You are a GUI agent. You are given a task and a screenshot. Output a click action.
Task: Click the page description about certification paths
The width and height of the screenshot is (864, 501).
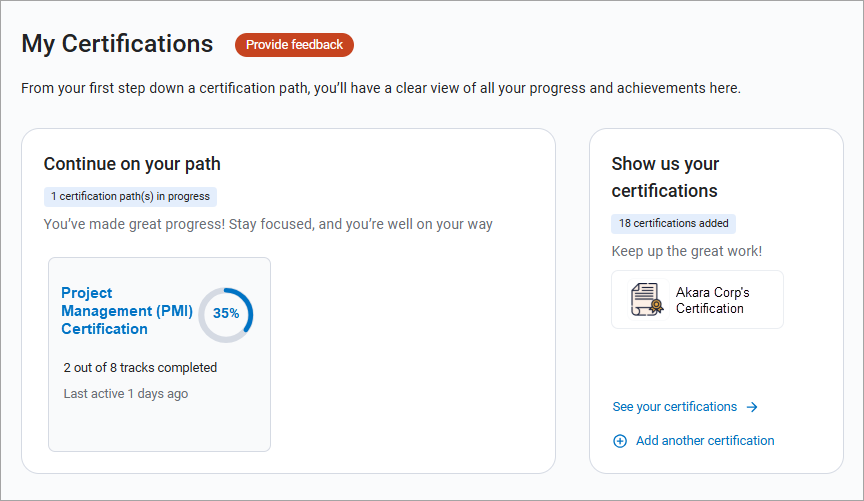(x=380, y=88)
